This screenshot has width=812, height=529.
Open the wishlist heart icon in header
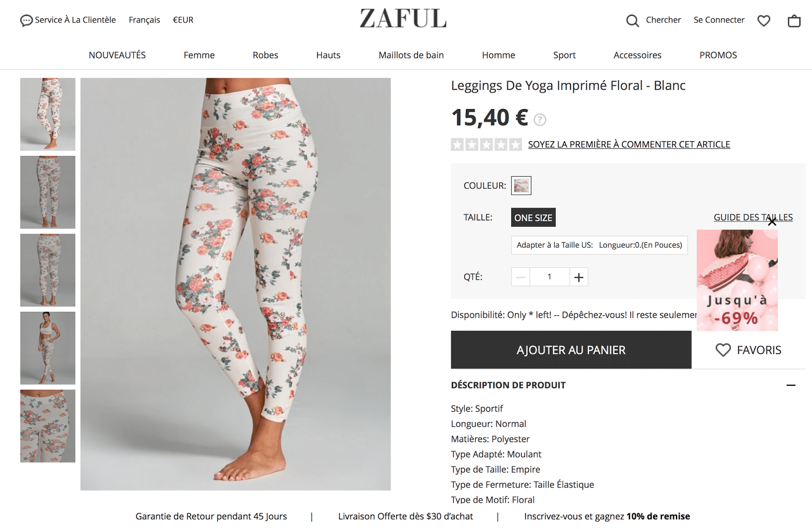point(764,20)
